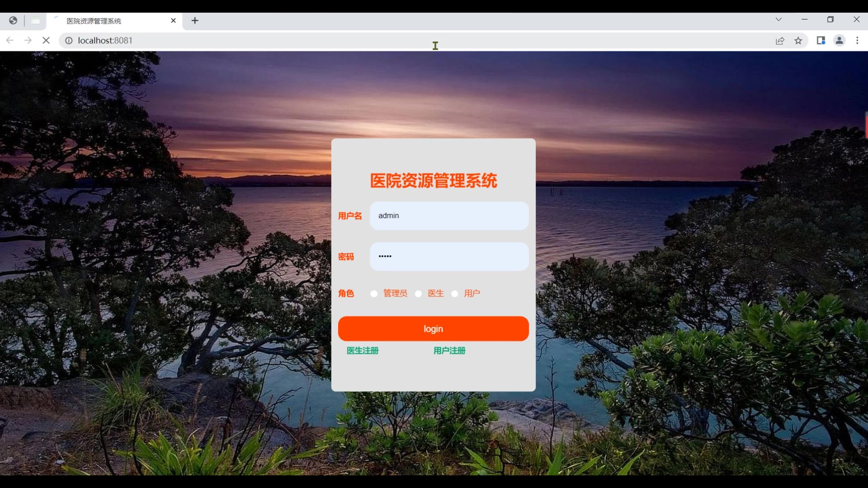Open a new tab with plus button
Viewport: 868px width, 488px height.
pos(195,20)
